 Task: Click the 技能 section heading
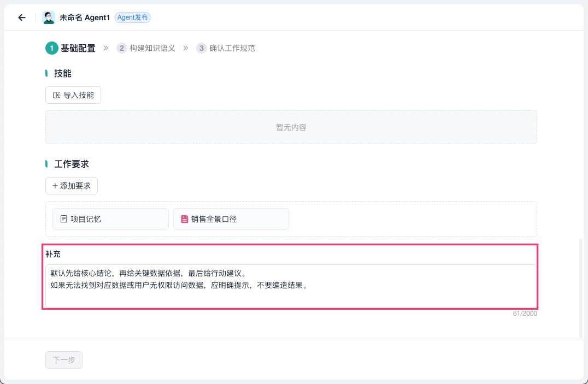tap(63, 74)
